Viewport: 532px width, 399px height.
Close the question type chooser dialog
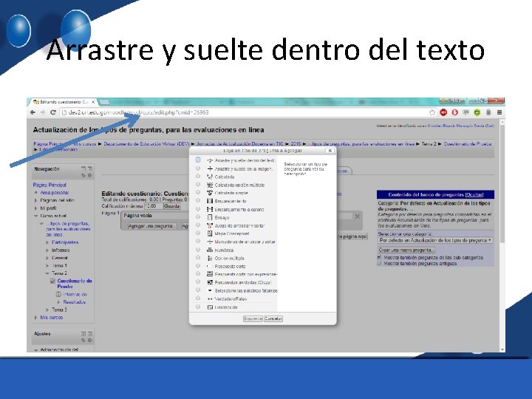click(x=330, y=151)
